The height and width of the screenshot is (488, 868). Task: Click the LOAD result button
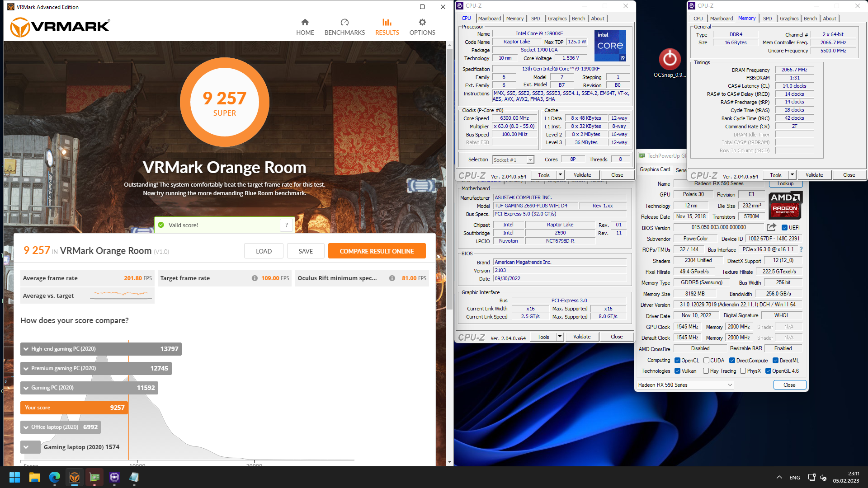click(264, 251)
